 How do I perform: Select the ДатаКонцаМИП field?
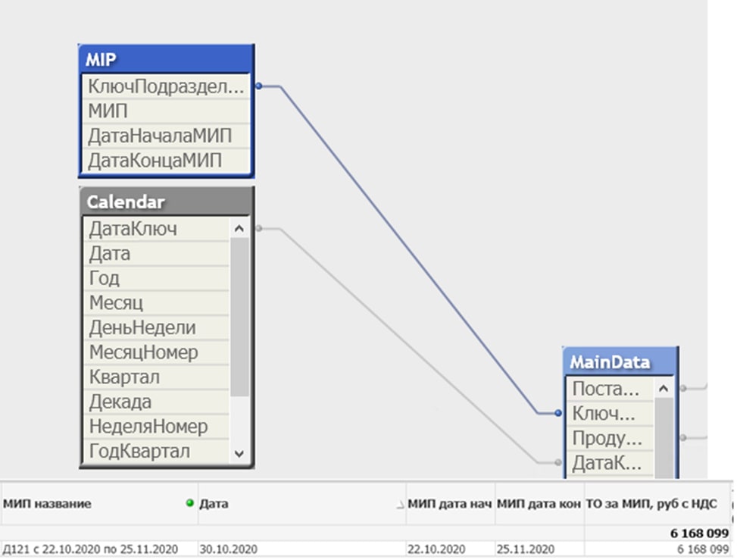166,161
